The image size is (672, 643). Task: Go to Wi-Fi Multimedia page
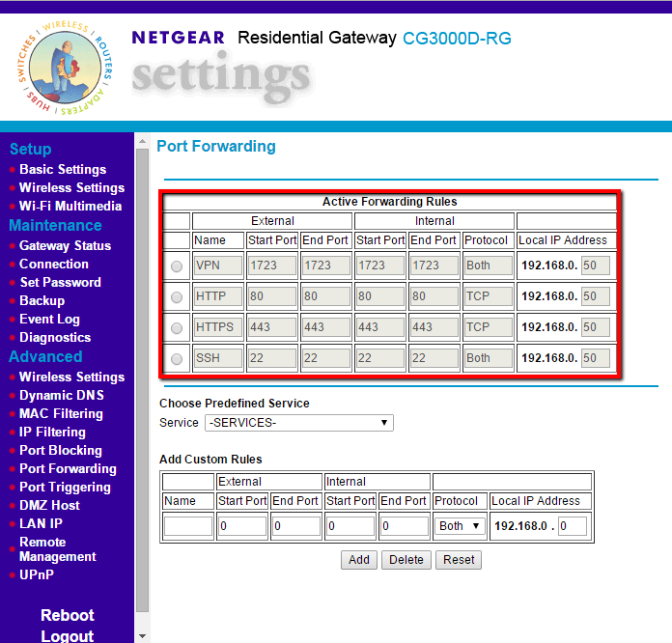pyautogui.click(x=70, y=207)
